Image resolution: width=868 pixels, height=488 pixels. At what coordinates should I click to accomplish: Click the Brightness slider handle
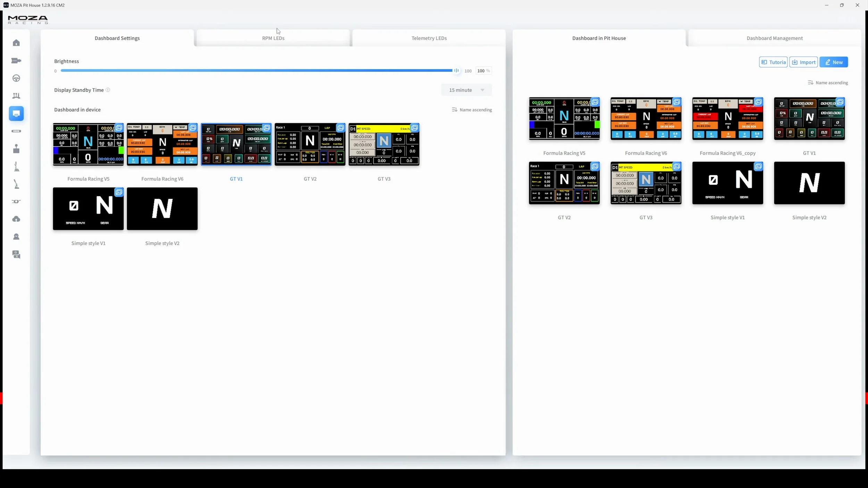[x=456, y=70]
